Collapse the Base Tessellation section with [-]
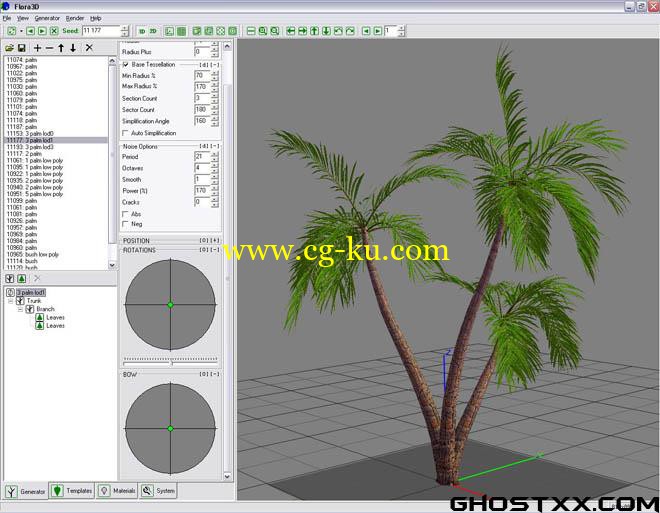Screen dimensions: 660x513 215,65
